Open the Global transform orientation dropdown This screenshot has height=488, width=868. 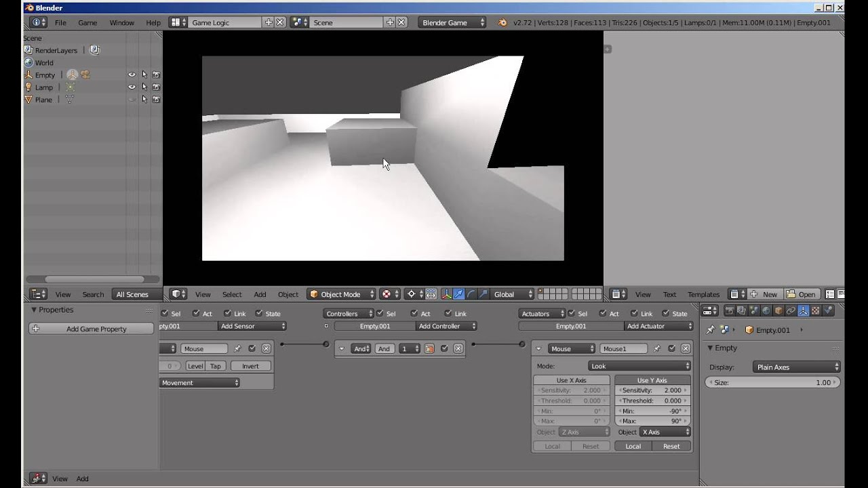pos(512,294)
